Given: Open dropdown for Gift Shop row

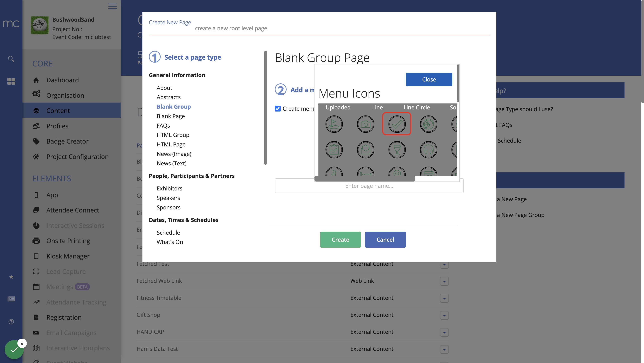Looking at the screenshot, I should (x=444, y=315).
